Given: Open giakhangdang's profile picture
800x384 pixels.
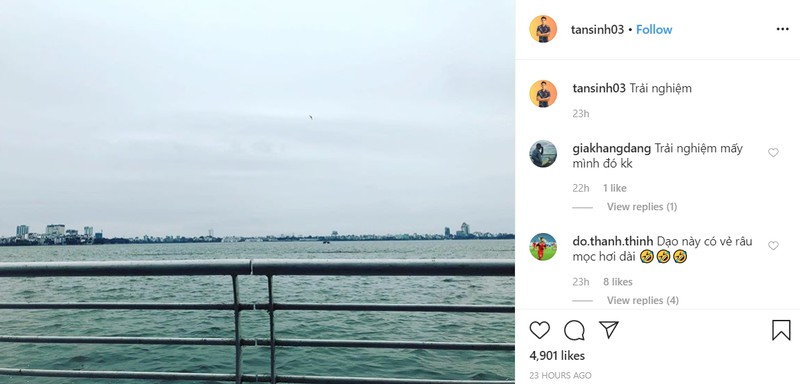Looking at the screenshot, I should pos(543,153).
